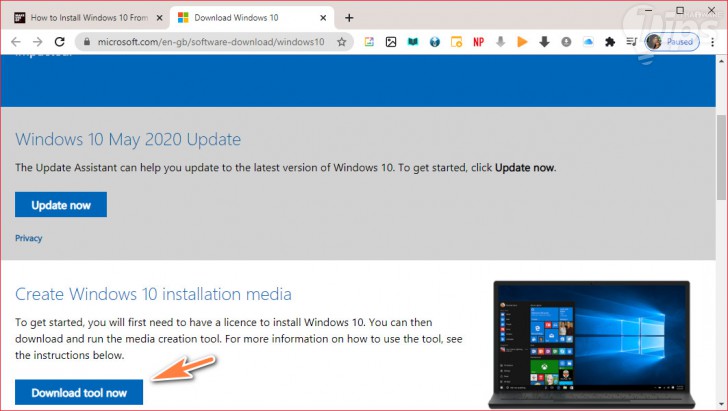Viewport: 728px width, 411px height.
Task: Go back to the previous page
Action: [16, 42]
